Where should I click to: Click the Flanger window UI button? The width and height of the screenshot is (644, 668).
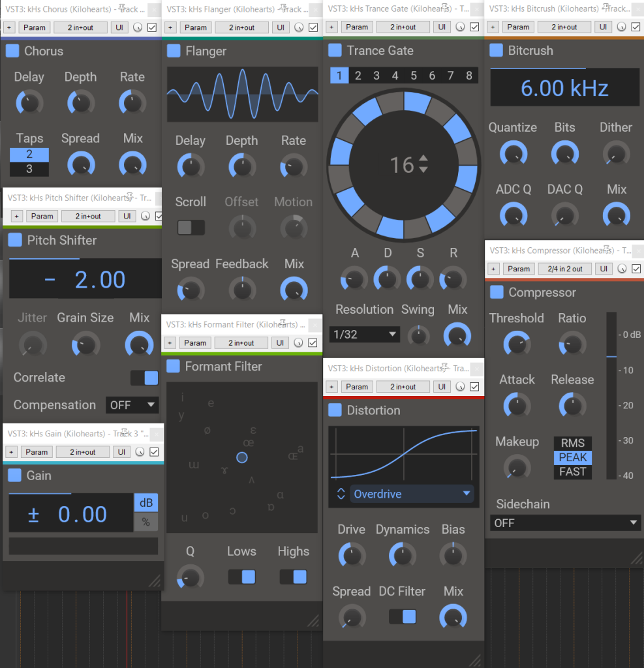[281, 27]
